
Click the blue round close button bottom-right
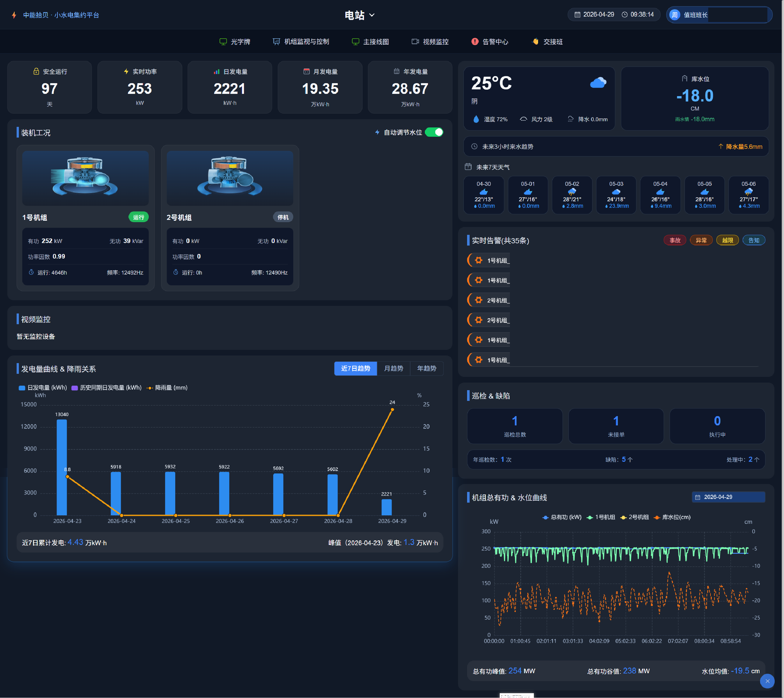click(x=767, y=681)
